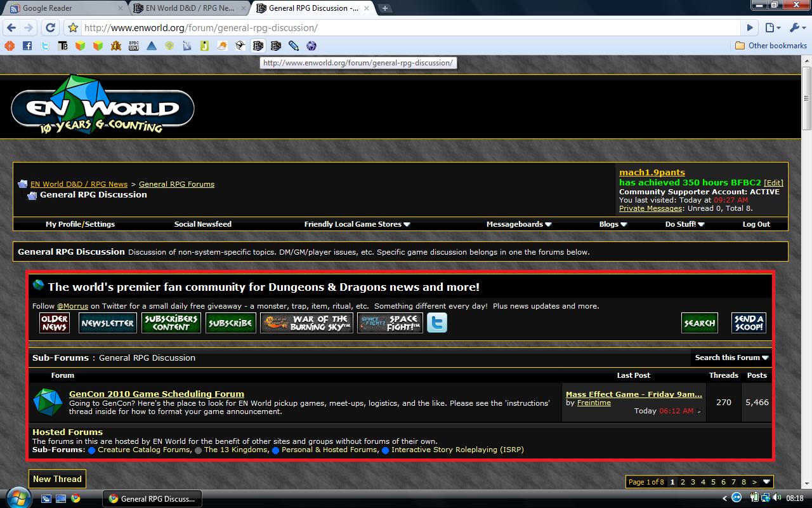
Task: Open Twitter via blue t icon
Action: coord(436,323)
